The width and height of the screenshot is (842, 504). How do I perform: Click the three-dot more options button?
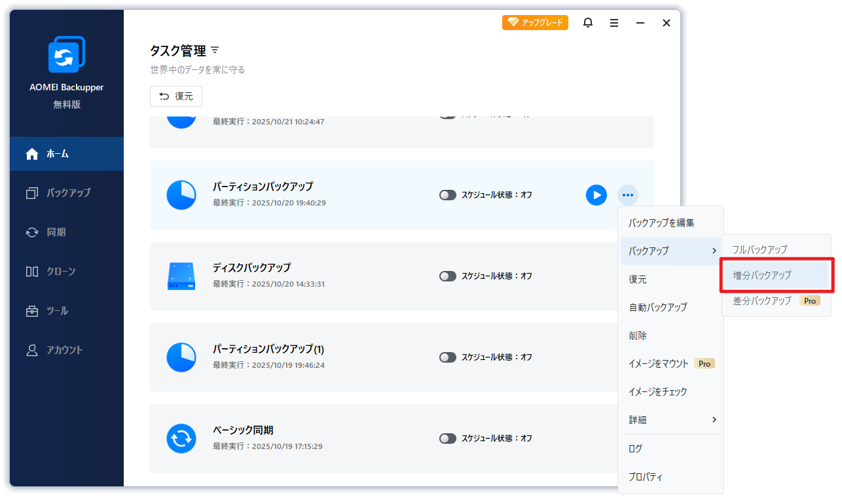tap(628, 195)
